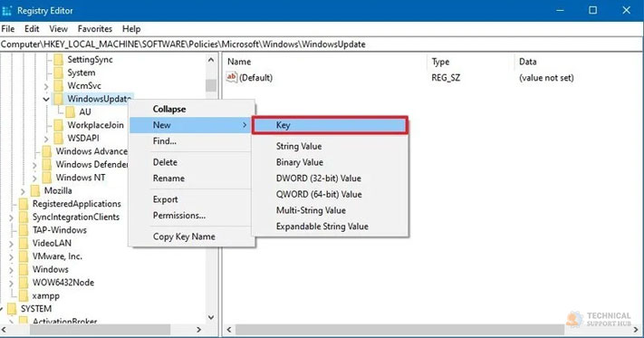The width and height of the screenshot is (644, 338).
Task: Click the AU subkey folder icon
Action: pos(71,111)
